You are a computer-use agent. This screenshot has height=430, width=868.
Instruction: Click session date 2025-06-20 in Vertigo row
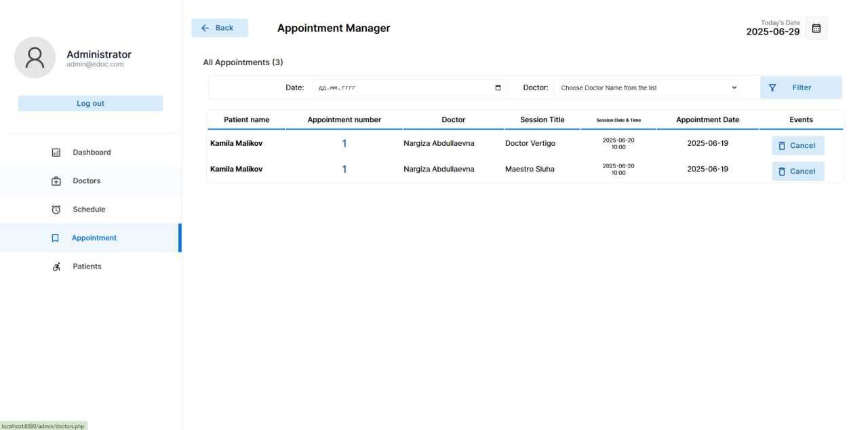[618, 140]
